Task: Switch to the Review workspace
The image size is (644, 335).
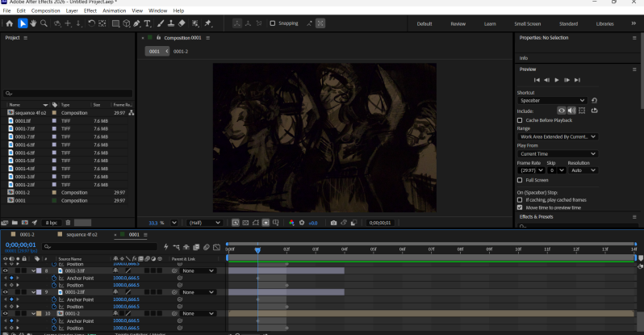Action: point(458,24)
